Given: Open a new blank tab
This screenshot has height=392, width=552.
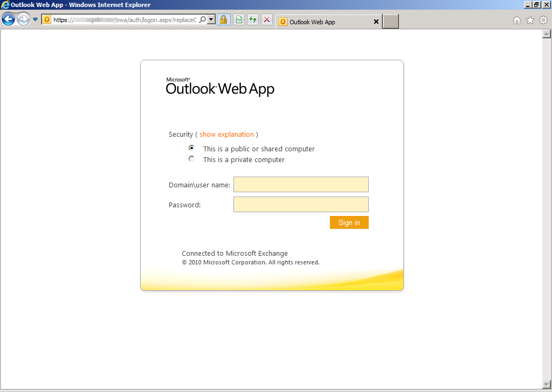Looking at the screenshot, I should 391,22.
